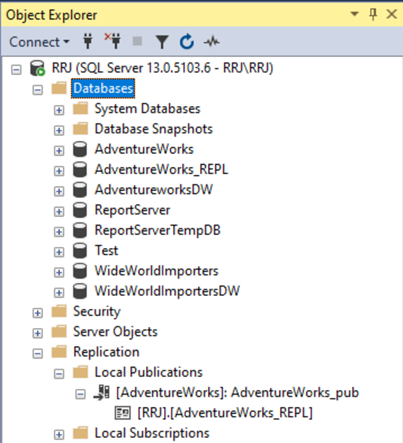This screenshot has height=443, width=403.
Task: Expand the Server Objects folder
Action: [38, 333]
